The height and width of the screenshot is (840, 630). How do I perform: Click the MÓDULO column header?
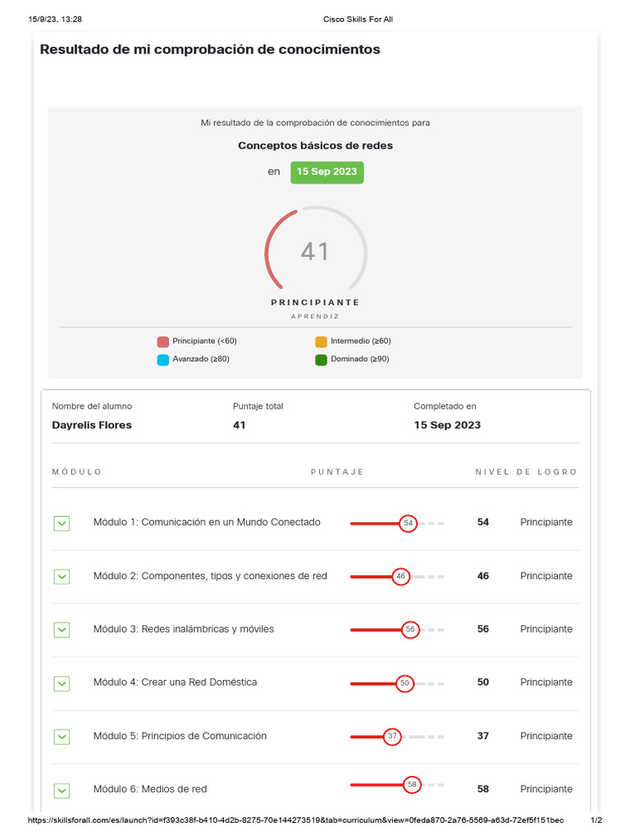point(77,472)
